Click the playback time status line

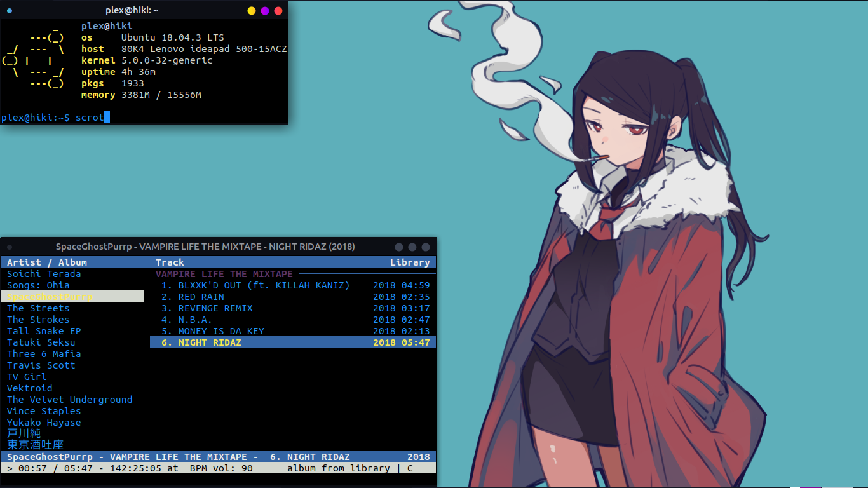coord(127,468)
